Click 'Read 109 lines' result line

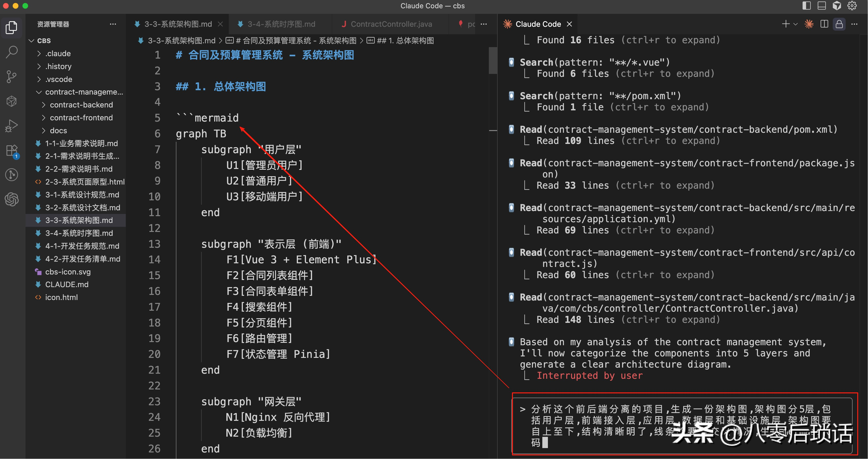coord(629,141)
